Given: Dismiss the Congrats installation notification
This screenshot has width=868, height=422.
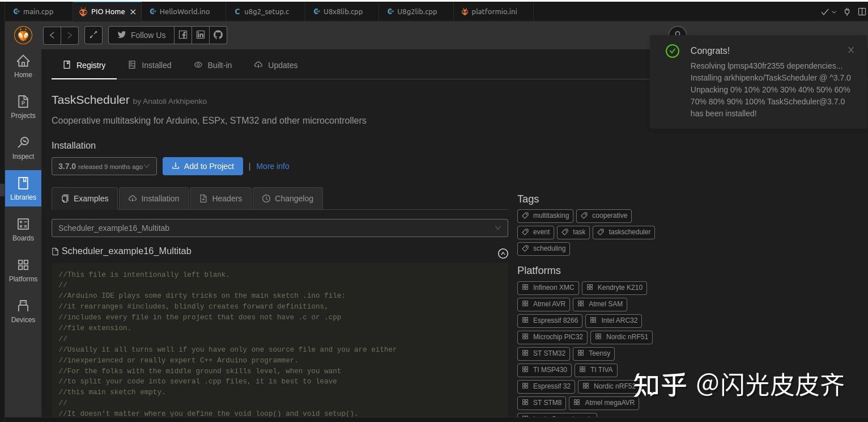Looking at the screenshot, I should pos(850,50).
